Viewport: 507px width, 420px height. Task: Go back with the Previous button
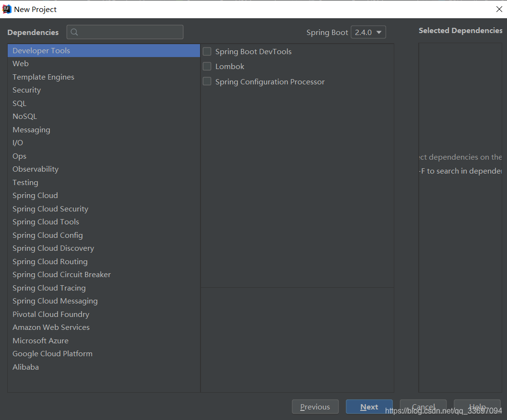tap(315, 407)
